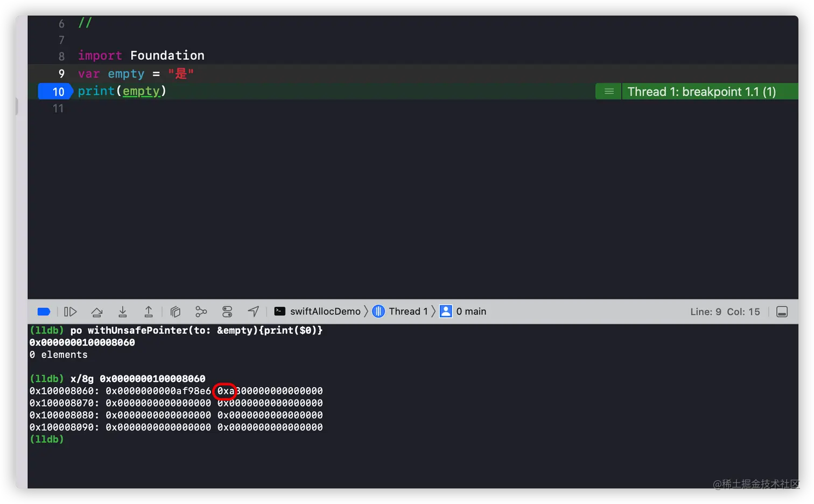Step out of the current function
The width and height of the screenshot is (814, 504).
point(149,312)
